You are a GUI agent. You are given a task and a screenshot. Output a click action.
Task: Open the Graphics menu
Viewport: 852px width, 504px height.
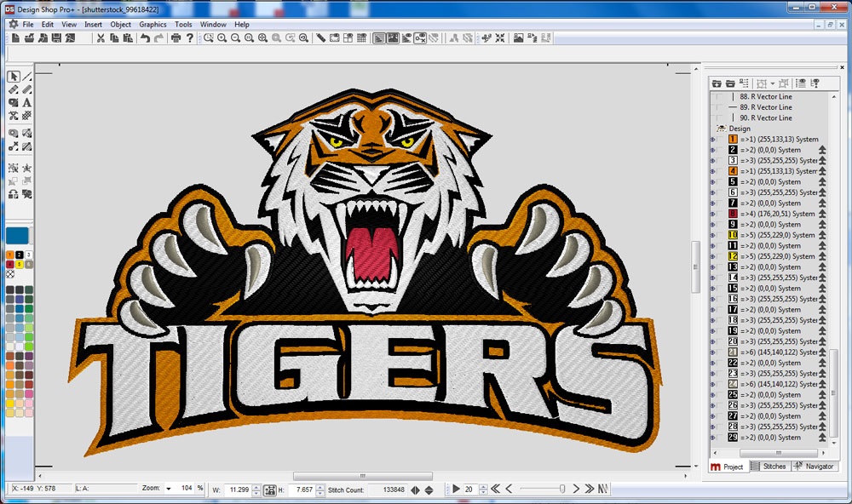click(153, 25)
